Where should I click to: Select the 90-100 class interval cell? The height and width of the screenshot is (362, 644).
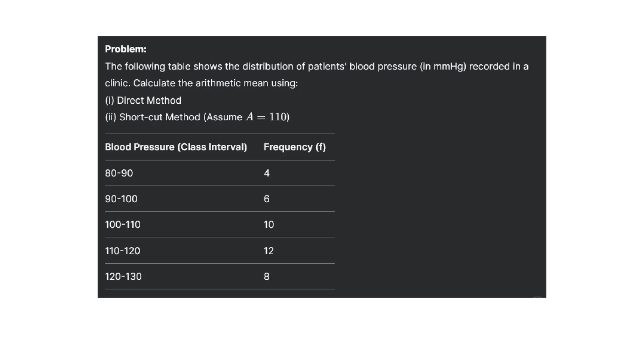[x=121, y=199]
